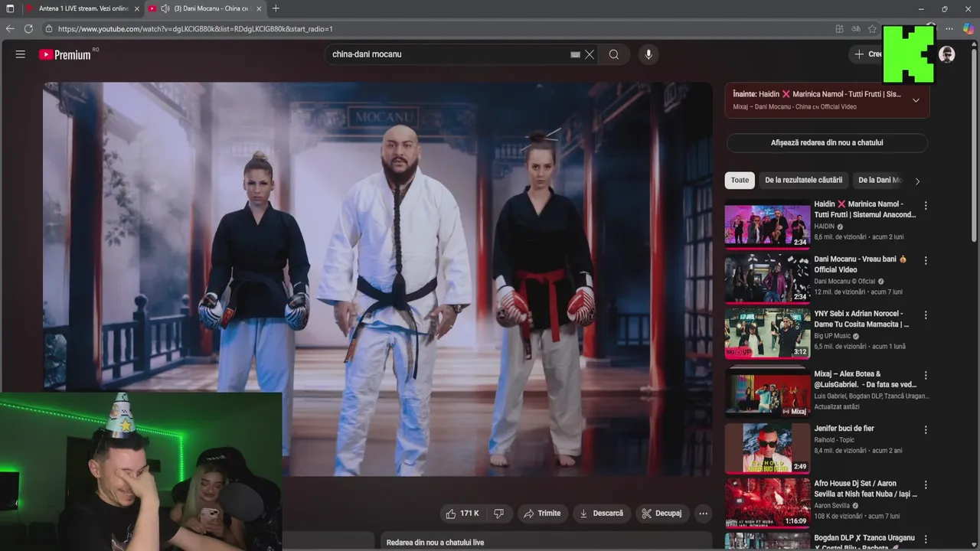Close the Antena 1 LIVE stream tab
The width and height of the screenshot is (980, 551).
tap(137, 8)
